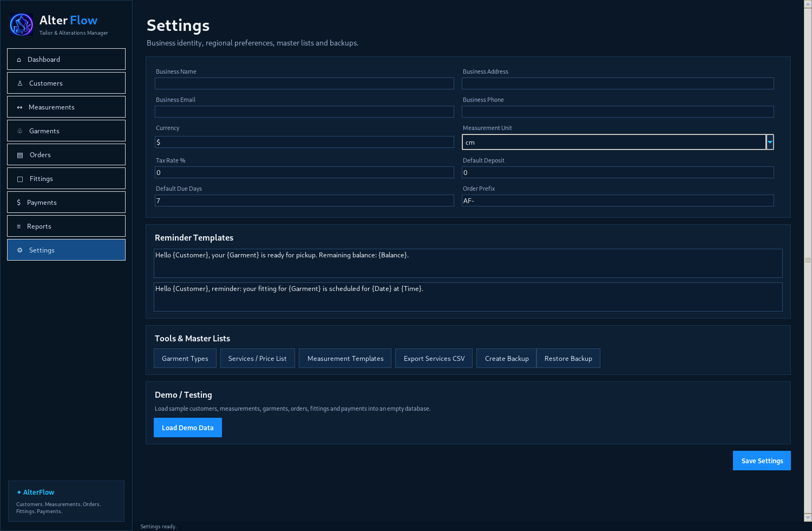Click the Fittings square icon
Image resolution: width=812 pixels, height=531 pixels.
pyautogui.click(x=20, y=179)
